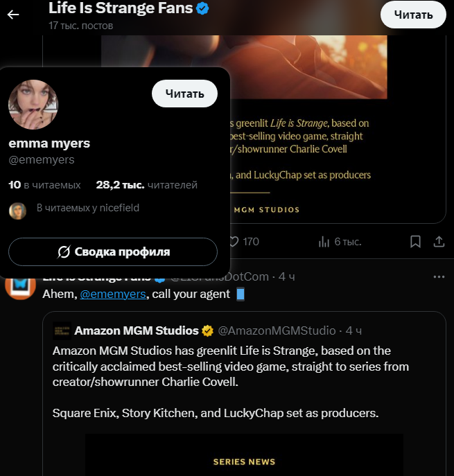
Task: Open the three-dot menu on the post
Action: coord(438,276)
